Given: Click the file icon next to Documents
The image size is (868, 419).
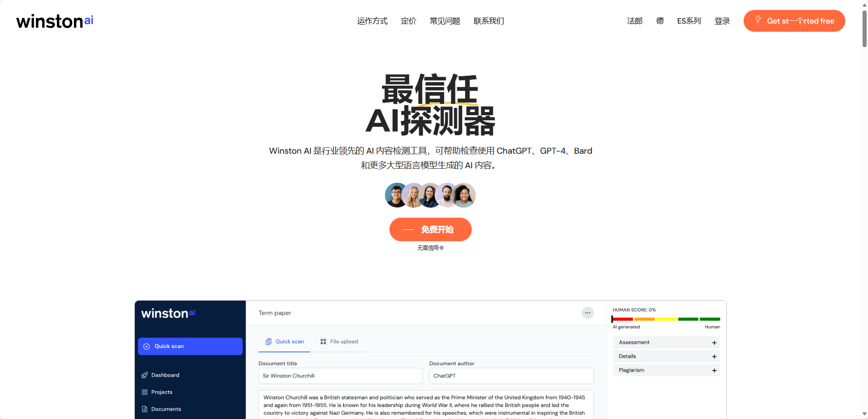Looking at the screenshot, I should [145, 409].
